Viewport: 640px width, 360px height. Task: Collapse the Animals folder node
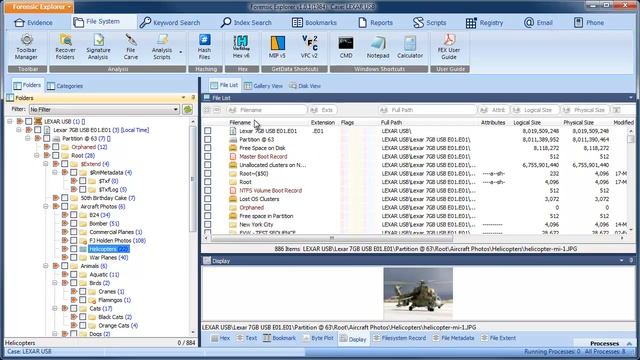pos(46,266)
